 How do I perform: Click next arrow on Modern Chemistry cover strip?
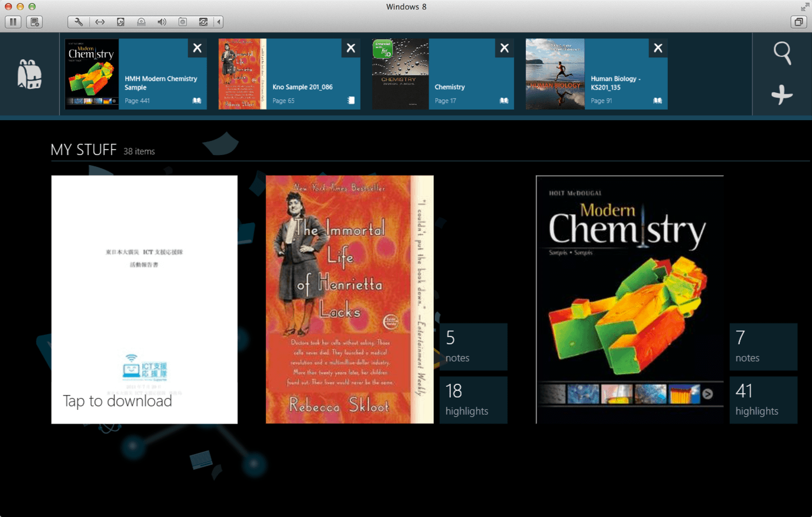(x=707, y=394)
